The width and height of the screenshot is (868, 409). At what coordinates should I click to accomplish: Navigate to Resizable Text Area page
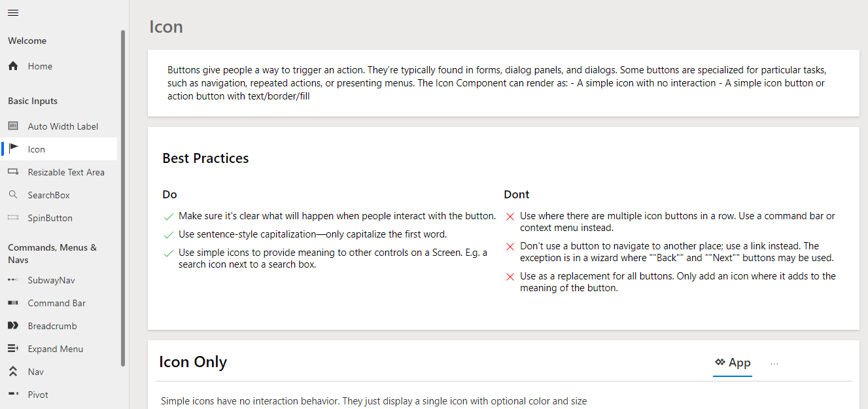(x=66, y=172)
